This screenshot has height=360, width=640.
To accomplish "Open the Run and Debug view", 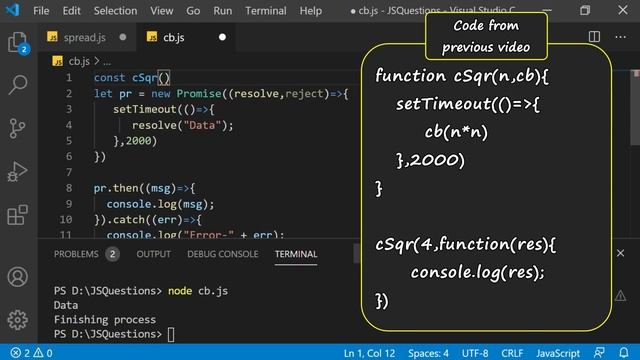I will 17,171.
